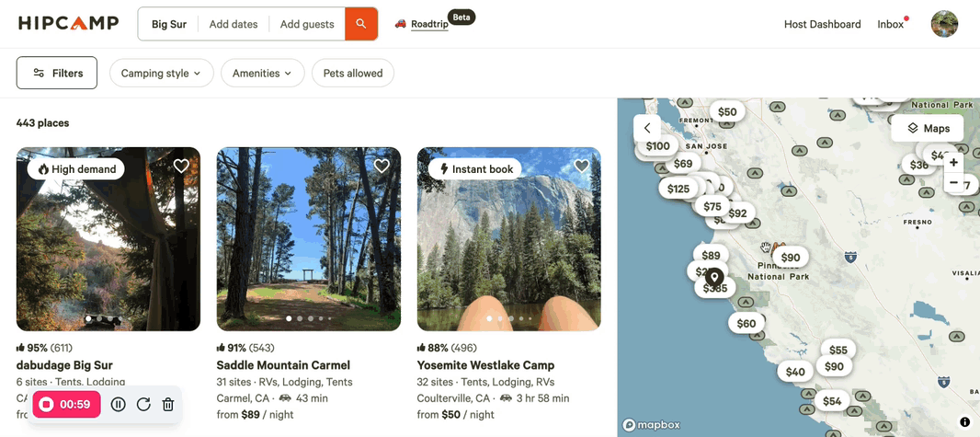Delete the recording with the trash icon
Screen dimensions: 980x437
(x=167, y=405)
